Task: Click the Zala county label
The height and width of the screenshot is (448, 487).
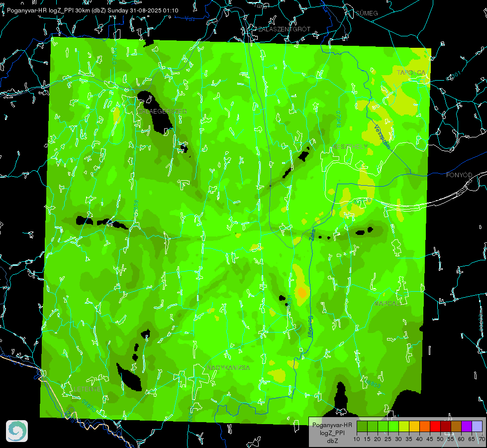Action: [312, 234]
